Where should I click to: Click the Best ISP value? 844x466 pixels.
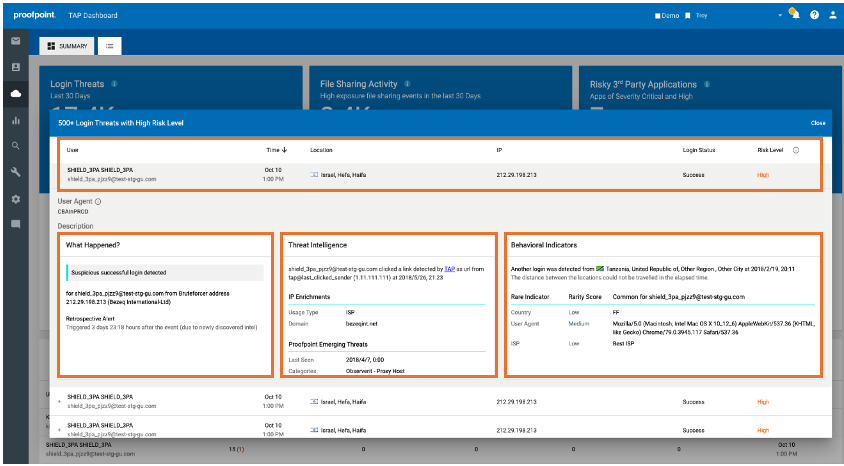pos(623,343)
